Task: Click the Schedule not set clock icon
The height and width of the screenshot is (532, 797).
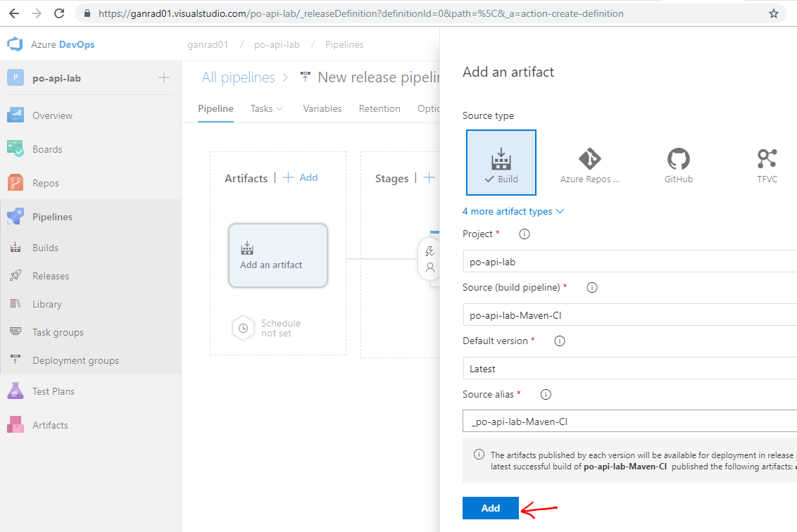Action: 243,328
